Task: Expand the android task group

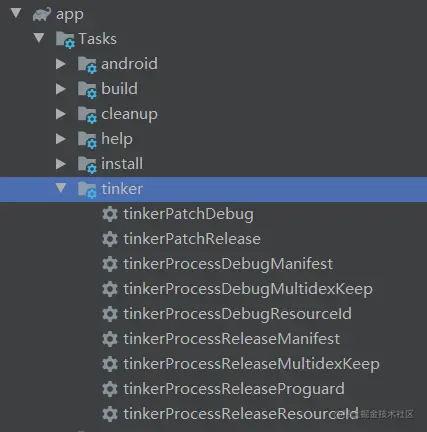Action: (x=61, y=64)
